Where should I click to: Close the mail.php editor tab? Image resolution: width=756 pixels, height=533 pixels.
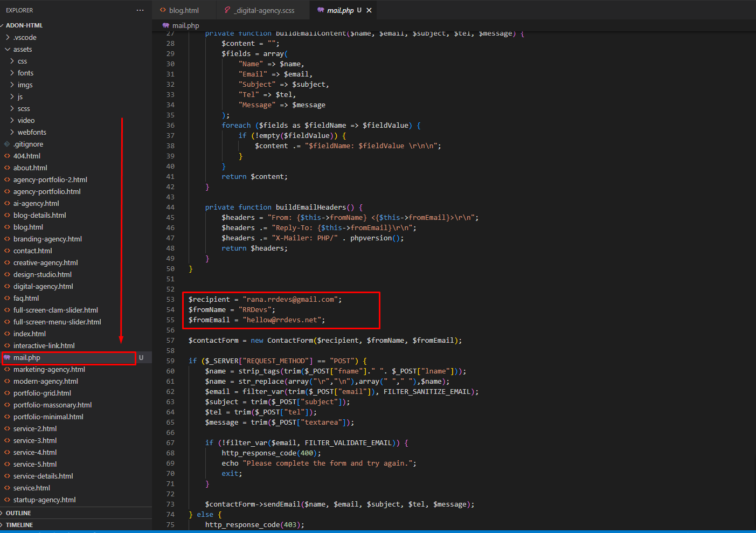coord(369,10)
